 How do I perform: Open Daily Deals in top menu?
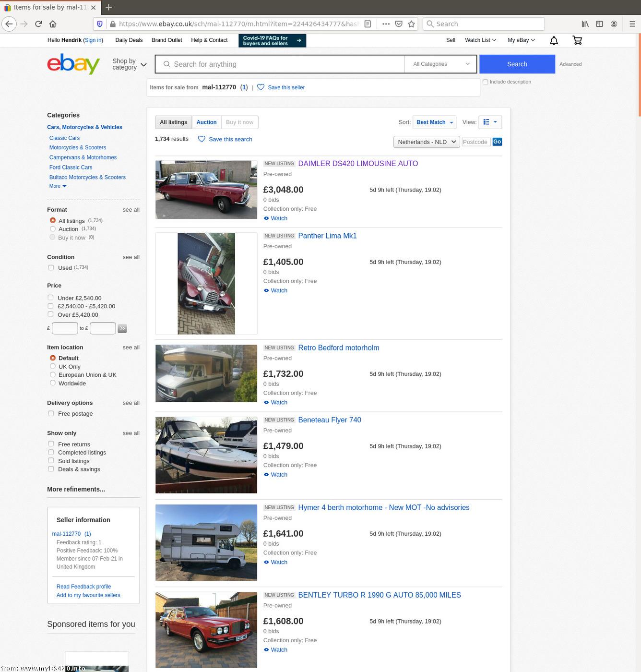pos(129,40)
